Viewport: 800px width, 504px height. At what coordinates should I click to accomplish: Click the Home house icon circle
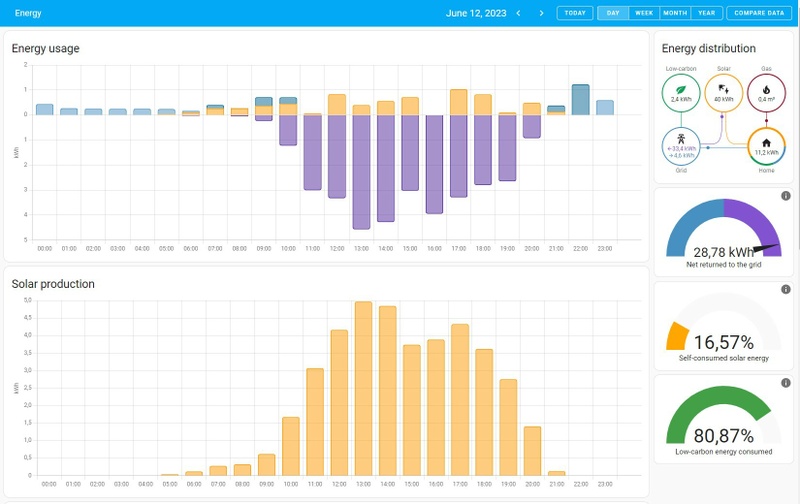click(x=766, y=146)
